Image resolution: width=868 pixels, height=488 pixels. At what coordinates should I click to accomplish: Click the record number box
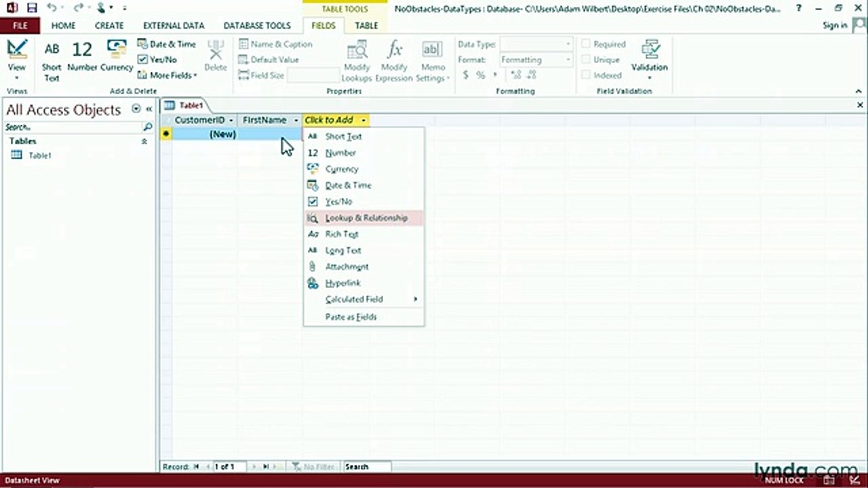pos(229,466)
